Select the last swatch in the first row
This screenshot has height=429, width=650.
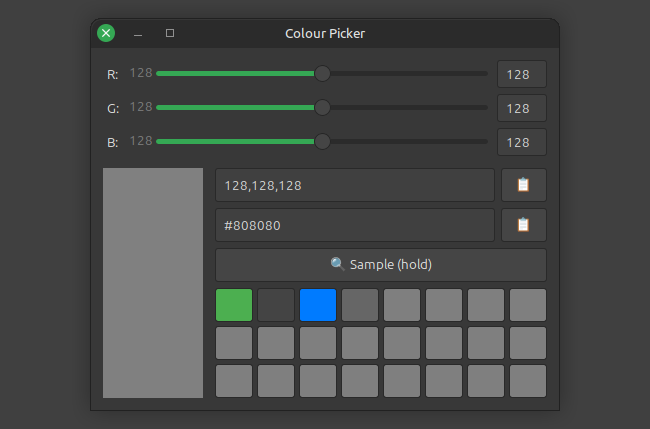(x=528, y=305)
